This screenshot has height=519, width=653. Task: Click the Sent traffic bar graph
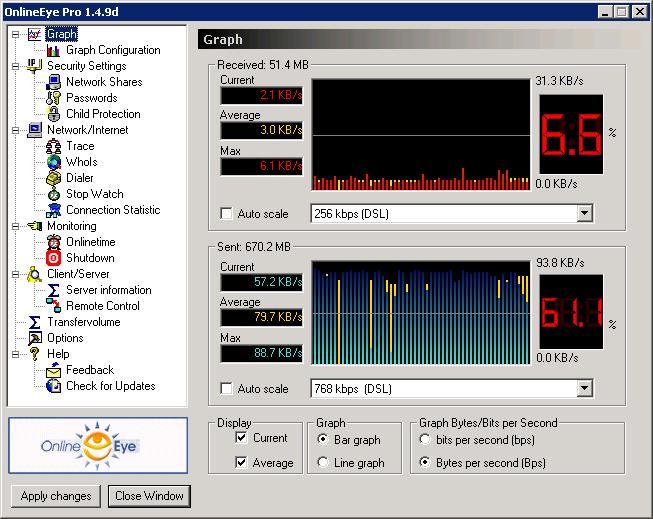click(x=421, y=313)
